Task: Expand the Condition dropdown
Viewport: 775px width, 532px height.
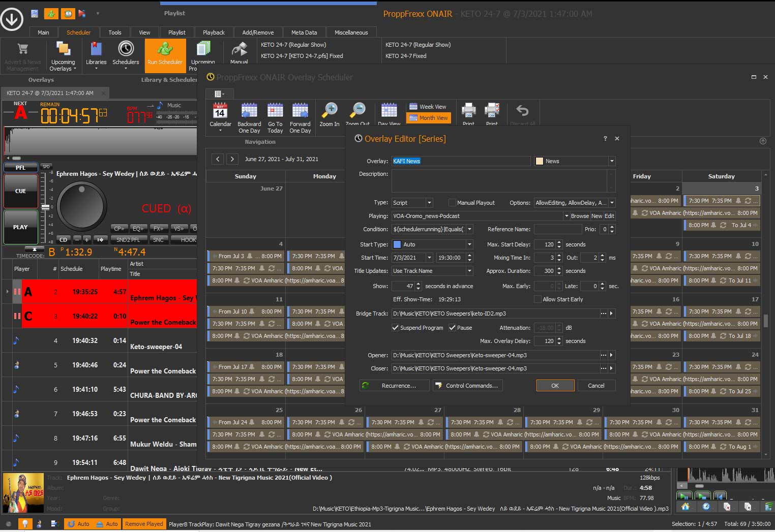Action: 469,229
